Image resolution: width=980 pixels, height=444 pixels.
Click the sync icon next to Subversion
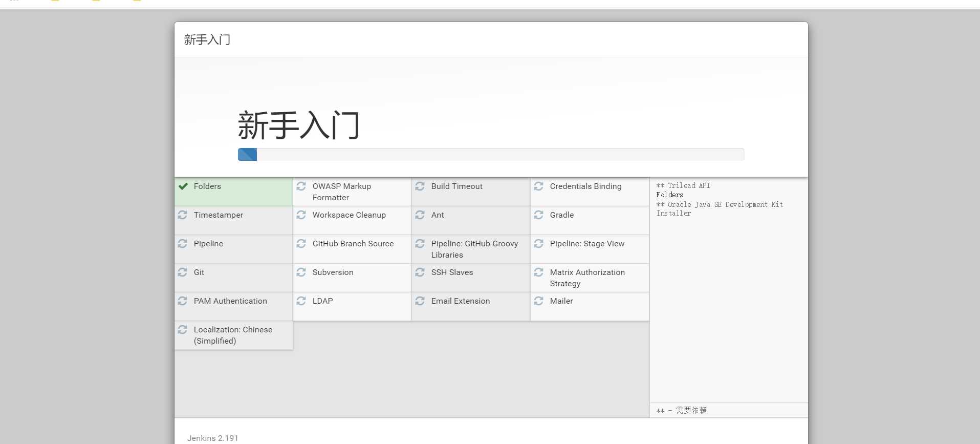pyautogui.click(x=301, y=272)
